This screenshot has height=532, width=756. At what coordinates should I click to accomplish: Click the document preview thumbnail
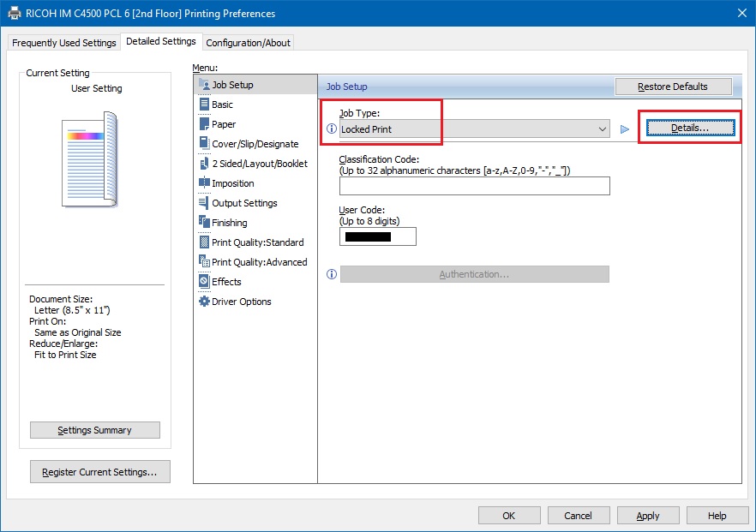90,159
